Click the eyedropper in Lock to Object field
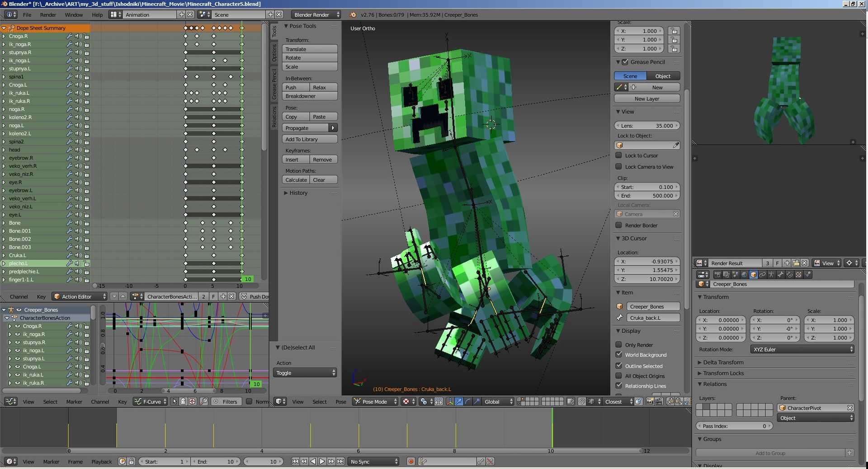Image resolution: width=868 pixels, height=469 pixels. [675, 145]
